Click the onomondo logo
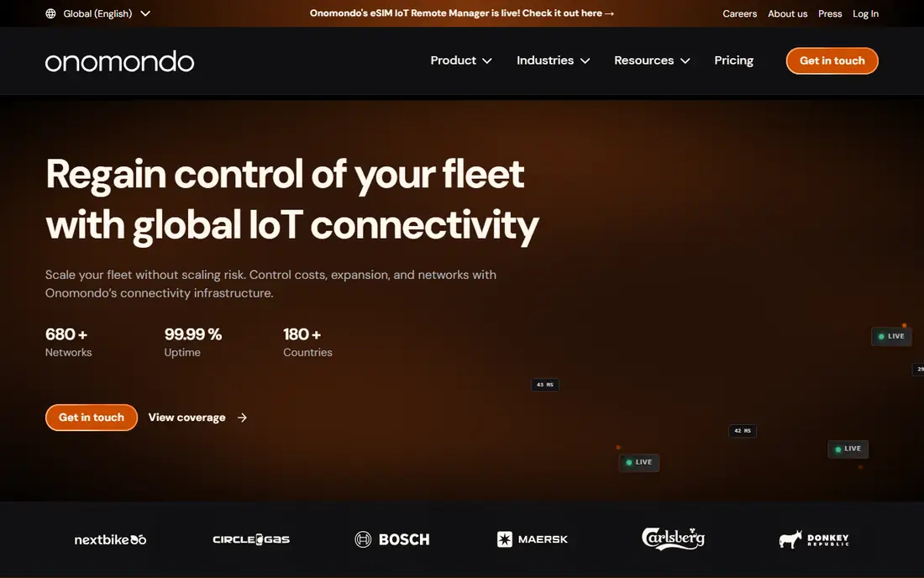Screen dimensions: 924x578 click(119, 61)
